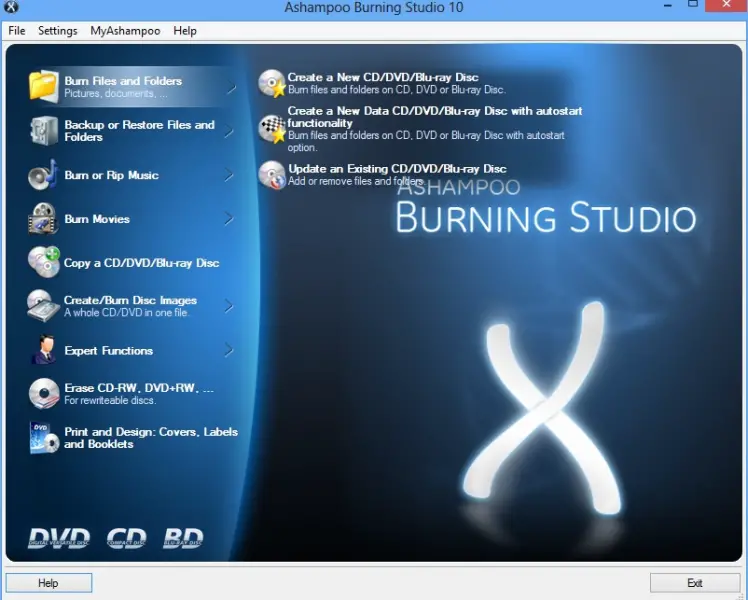Click the Create/Burn Disc Images drive icon
Screen dimensions: 748x600
click(x=43, y=306)
